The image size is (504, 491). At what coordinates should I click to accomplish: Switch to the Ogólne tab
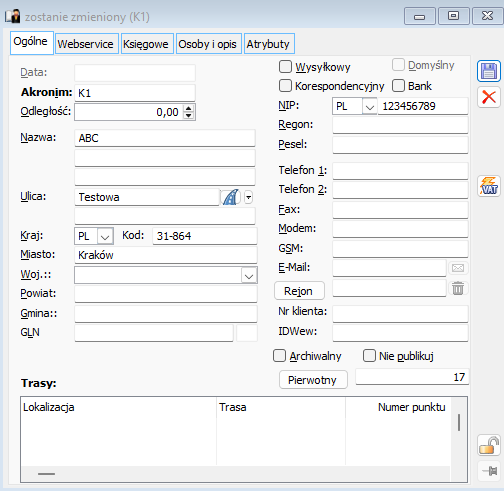[x=32, y=42]
